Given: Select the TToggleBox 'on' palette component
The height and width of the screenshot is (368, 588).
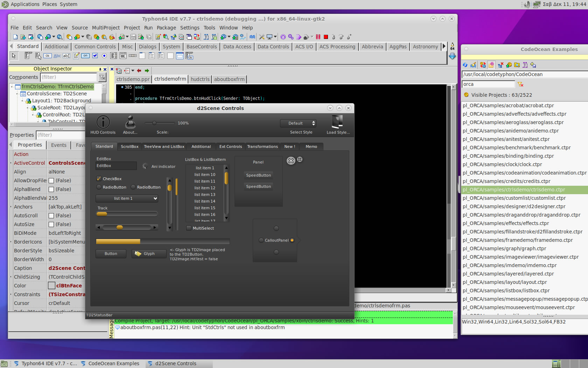Looking at the screenshot, I should [x=85, y=56].
